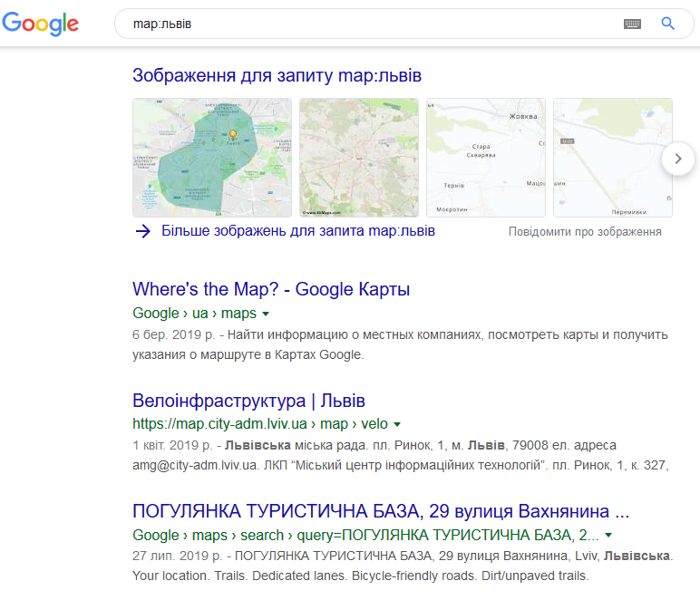Open Where's the Map? - Google Карты result

pos(271,289)
